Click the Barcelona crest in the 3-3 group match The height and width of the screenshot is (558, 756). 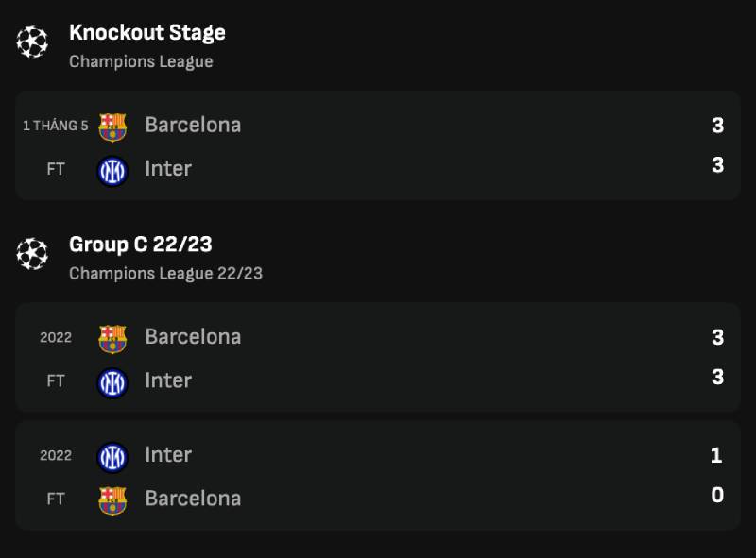pos(112,339)
